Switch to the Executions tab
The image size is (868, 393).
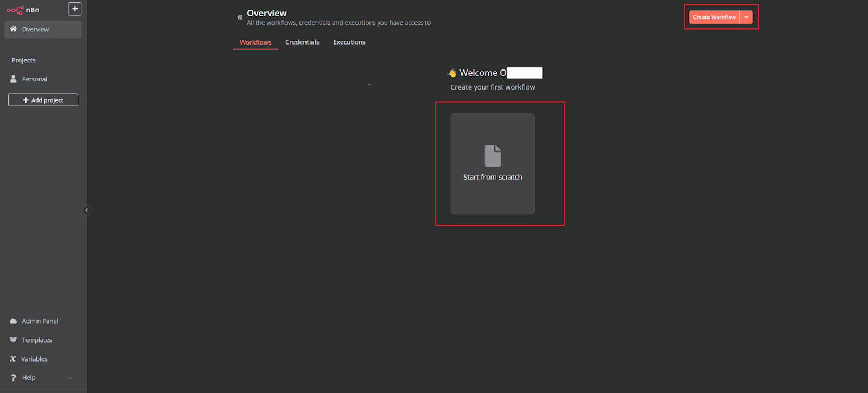click(x=349, y=42)
